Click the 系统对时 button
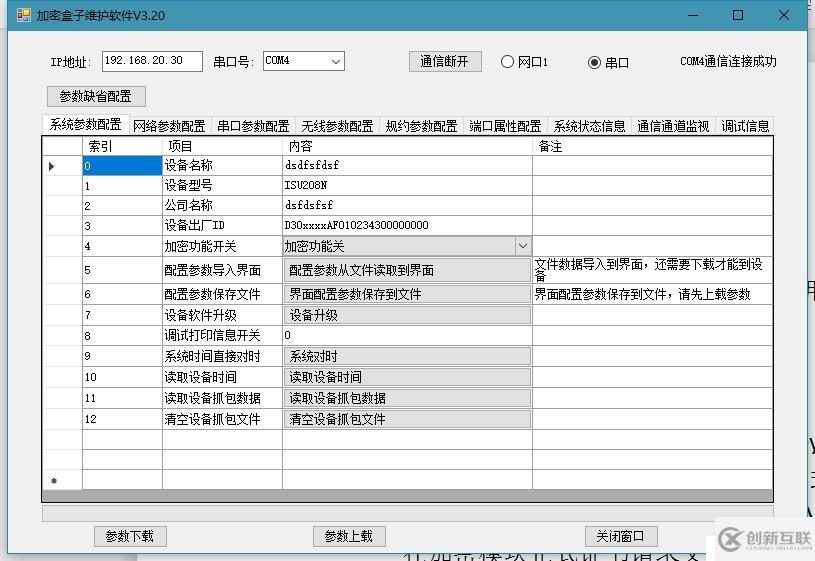 tap(407, 356)
